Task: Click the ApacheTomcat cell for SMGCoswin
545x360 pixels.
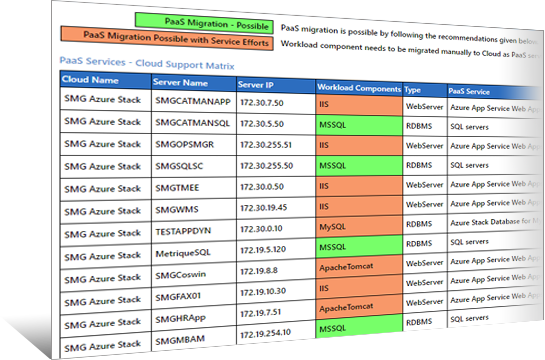Action: click(x=359, y=267)
